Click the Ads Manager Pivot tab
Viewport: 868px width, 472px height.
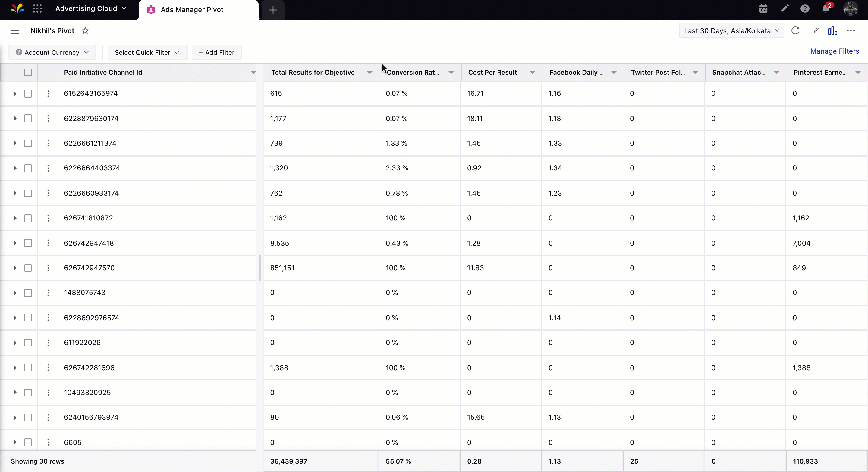(191, 9)
